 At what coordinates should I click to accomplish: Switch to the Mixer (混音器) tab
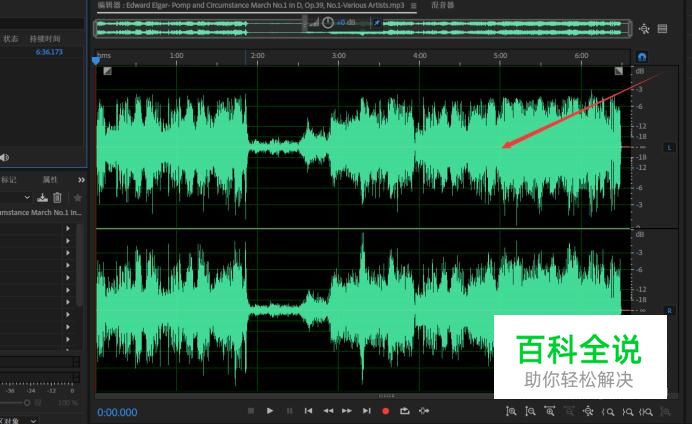pyautogui.click(x=443, y=5)
